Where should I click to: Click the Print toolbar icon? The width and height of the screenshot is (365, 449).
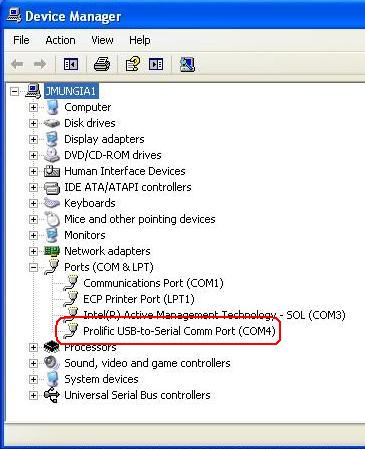tap(102, 64)
